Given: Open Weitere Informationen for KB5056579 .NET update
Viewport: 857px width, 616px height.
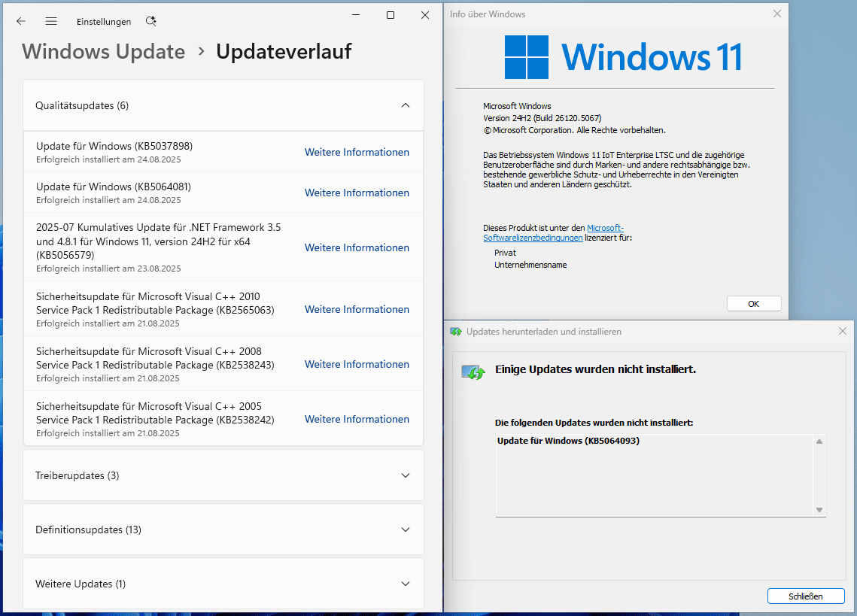Looking at the screenshot, I should pyautogui.click(x=357, y=248).
